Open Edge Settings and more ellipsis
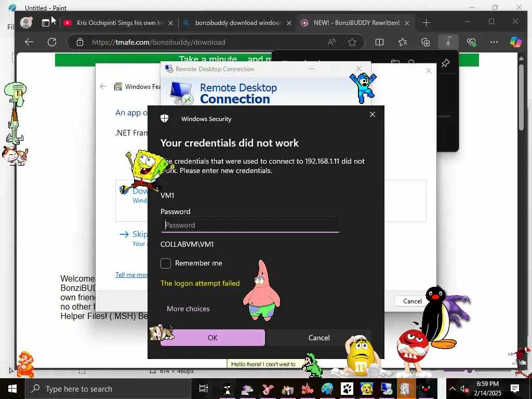Viewport: 532px width, 399px height. [494, 42]
